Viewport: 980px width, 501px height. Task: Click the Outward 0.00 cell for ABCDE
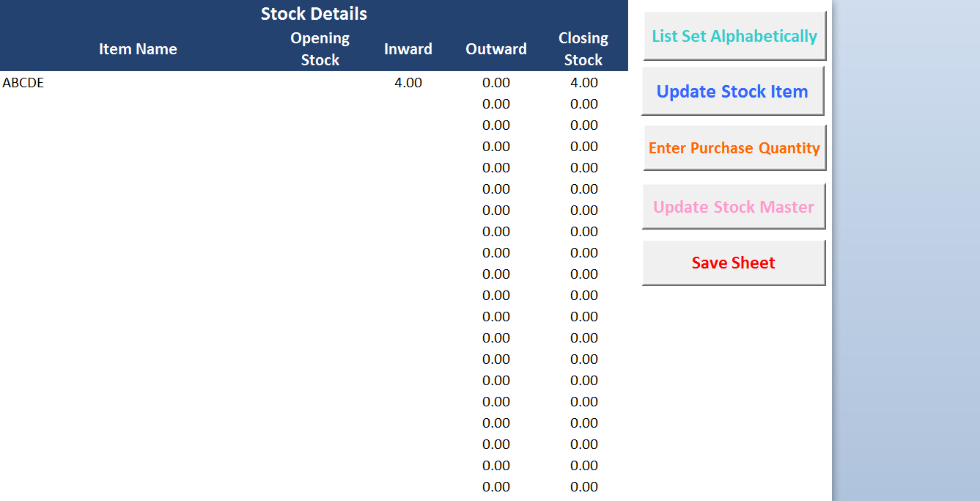tap(496, 83)
